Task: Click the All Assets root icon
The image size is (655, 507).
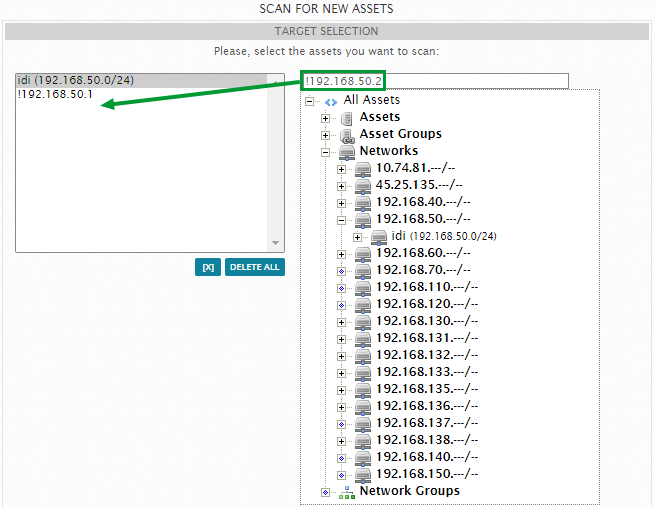Action: 330,101
